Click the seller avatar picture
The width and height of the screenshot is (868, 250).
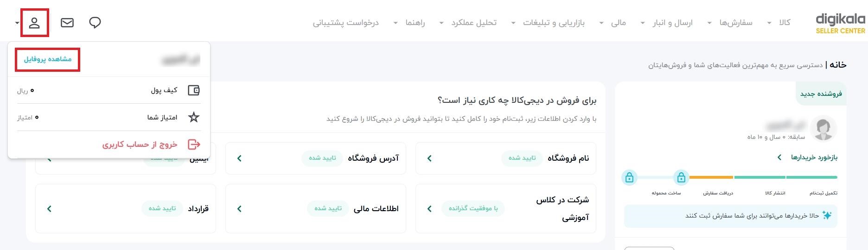click(823, 128)
